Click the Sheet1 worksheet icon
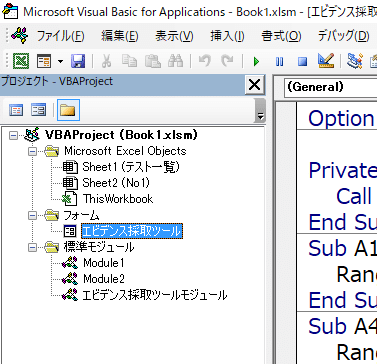This screenshot has width=377, height=364. click(70, 167)
